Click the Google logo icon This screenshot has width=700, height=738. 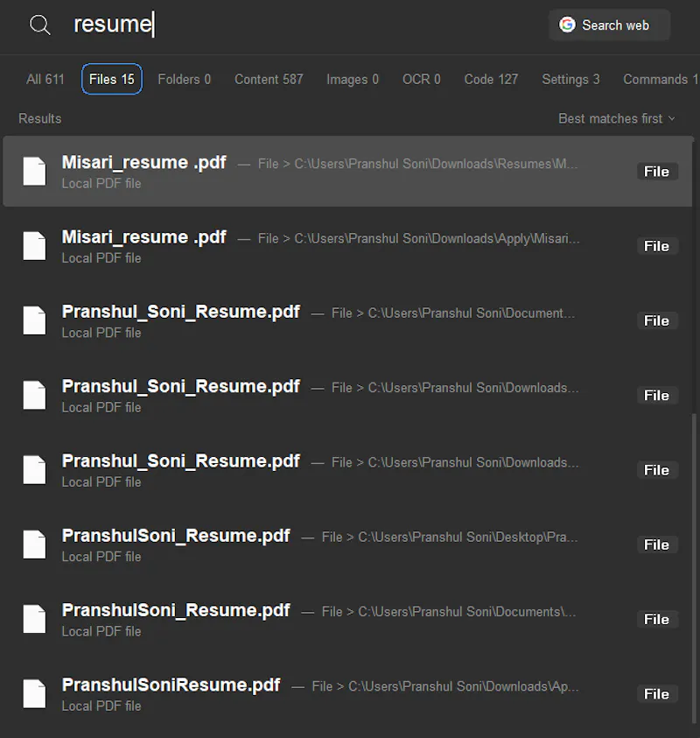pyautogui.click(x=567, y=25)
